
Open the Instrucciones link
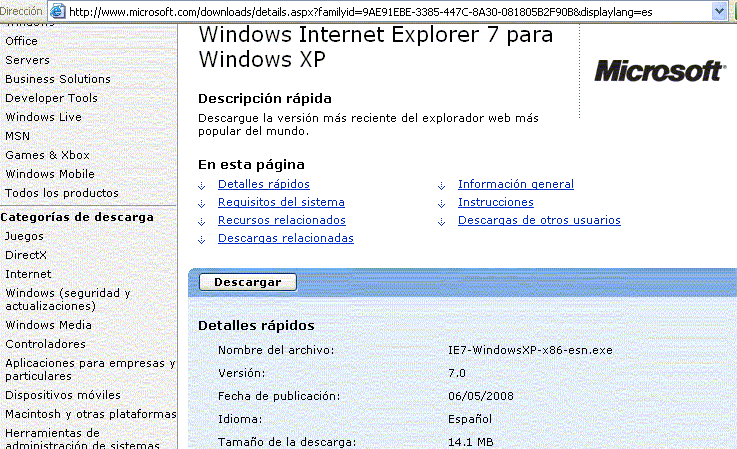[495, 202]
